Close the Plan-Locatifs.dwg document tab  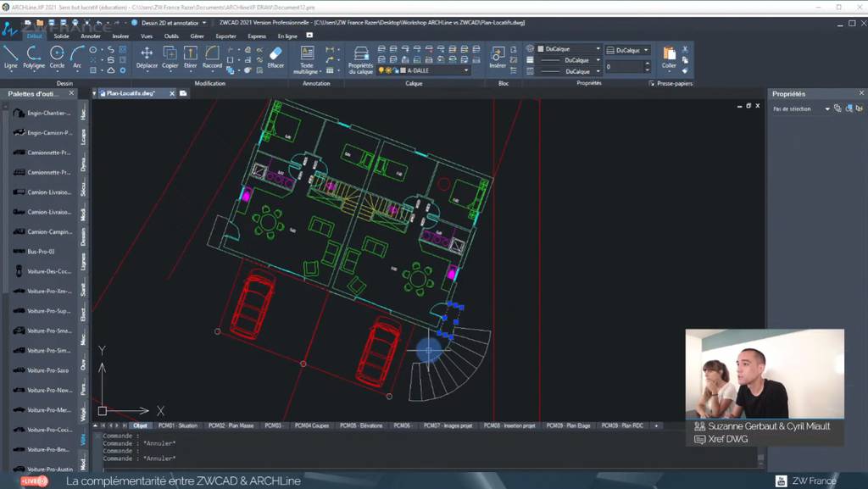[x=171, y=93]
